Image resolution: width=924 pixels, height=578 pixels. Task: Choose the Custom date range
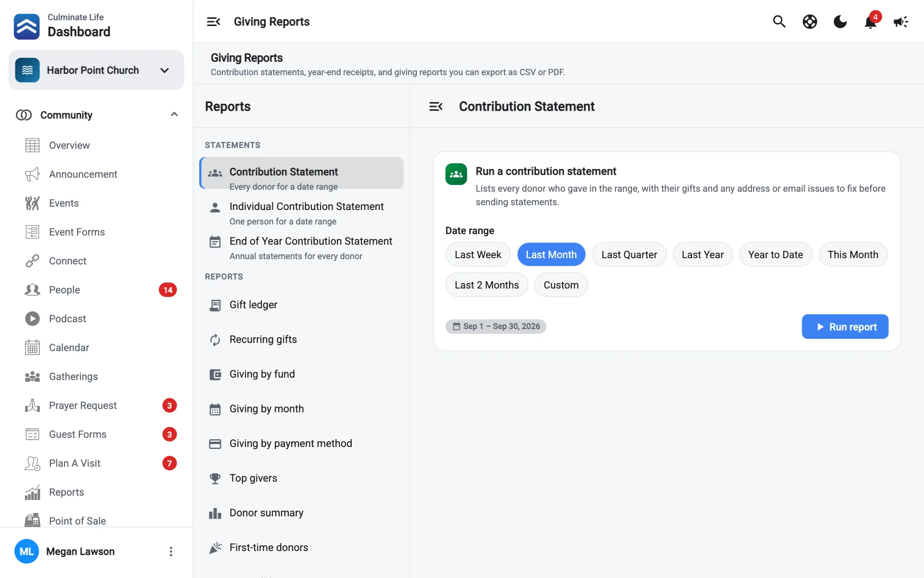pos(561,285)
